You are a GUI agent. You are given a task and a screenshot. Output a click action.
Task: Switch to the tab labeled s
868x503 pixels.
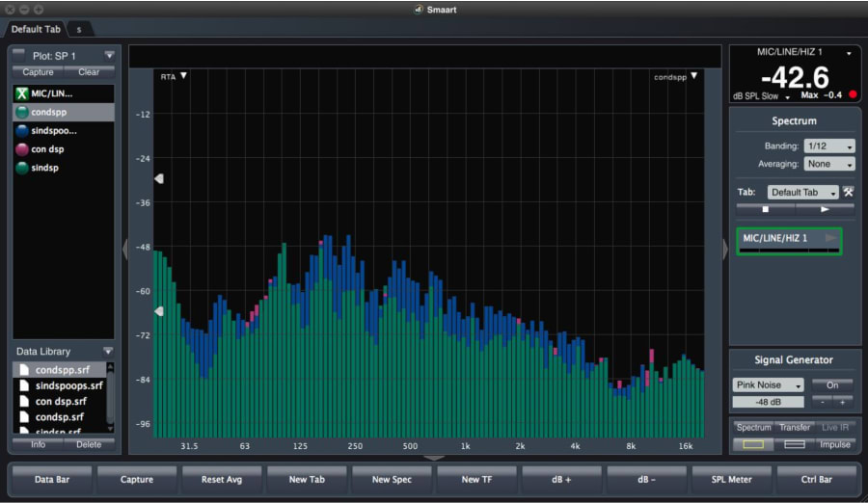(79, 30)
